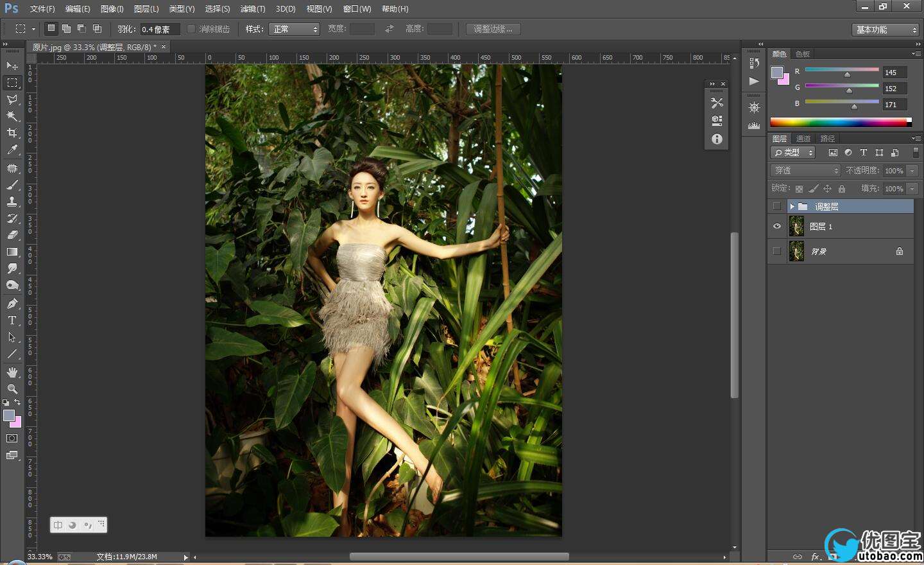The image size is (924, 565).
Task: Click the 羽化 feather input field
Action: [159, 30]
